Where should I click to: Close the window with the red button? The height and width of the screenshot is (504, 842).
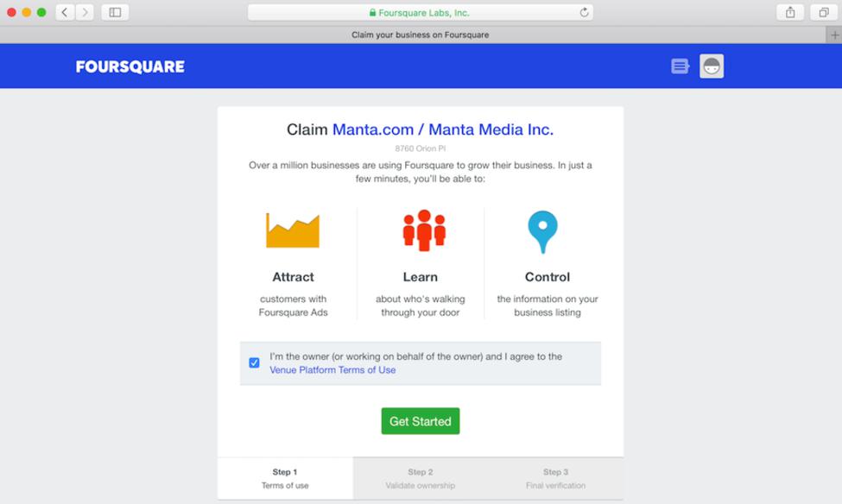click(11, 12)
